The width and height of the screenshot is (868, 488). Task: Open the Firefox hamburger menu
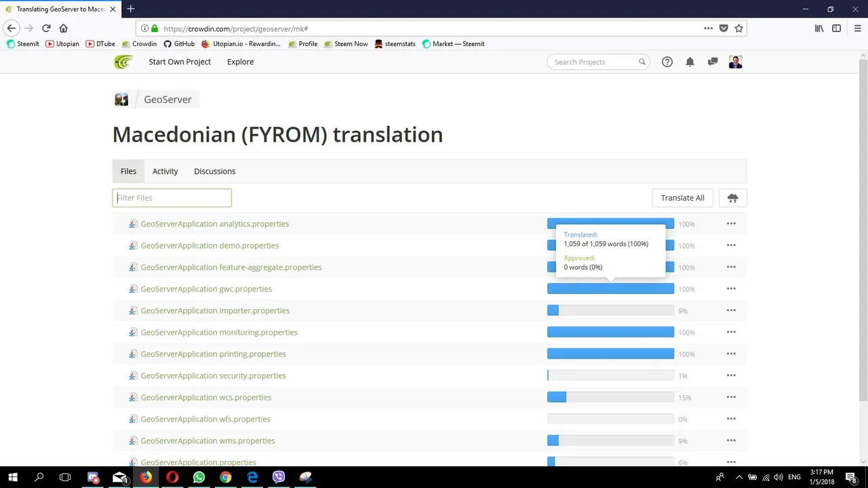(x=857, y=28)
